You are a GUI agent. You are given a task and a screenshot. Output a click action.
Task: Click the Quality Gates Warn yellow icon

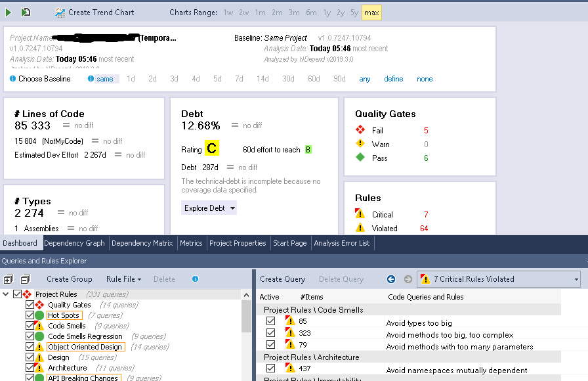(x=360, y=143)
